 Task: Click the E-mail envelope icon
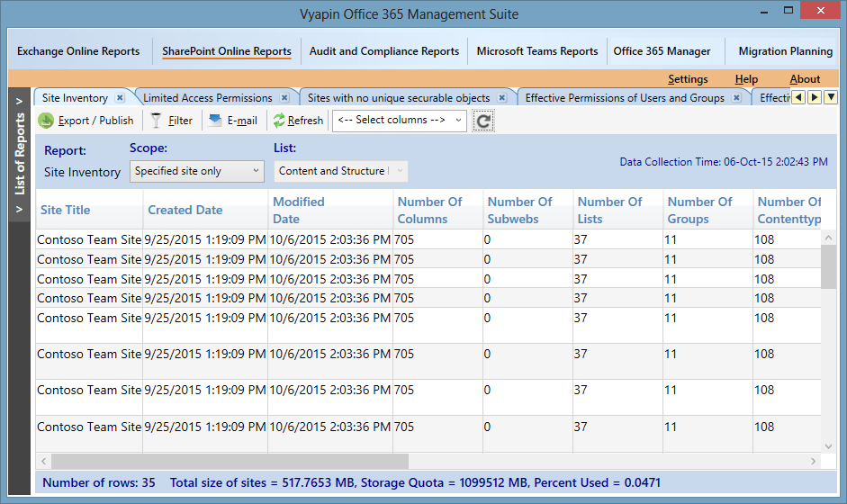pos(215,120)
